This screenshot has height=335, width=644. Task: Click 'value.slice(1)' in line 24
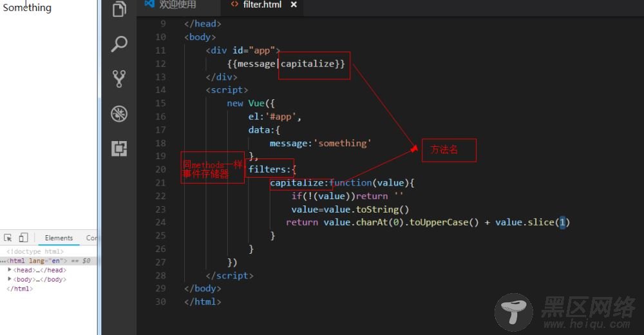click(533, 222)
